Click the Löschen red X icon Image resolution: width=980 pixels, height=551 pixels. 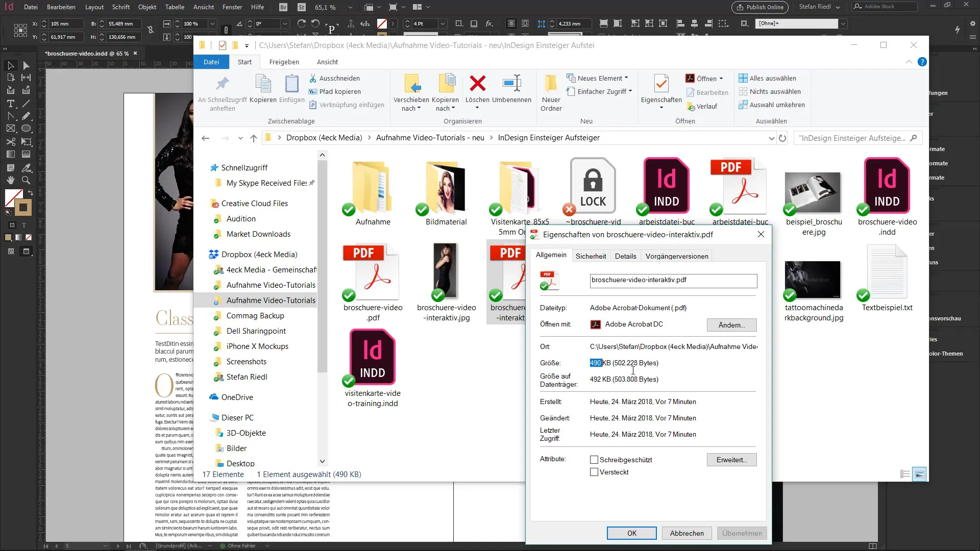(477, 83)
